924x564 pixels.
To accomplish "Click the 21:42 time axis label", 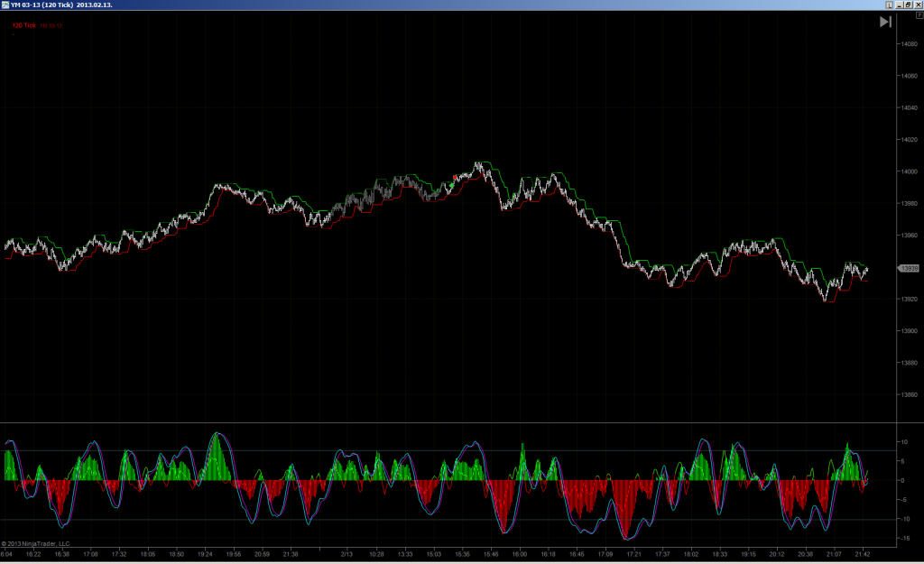I will pyautogui.click(x=862, y=554).
